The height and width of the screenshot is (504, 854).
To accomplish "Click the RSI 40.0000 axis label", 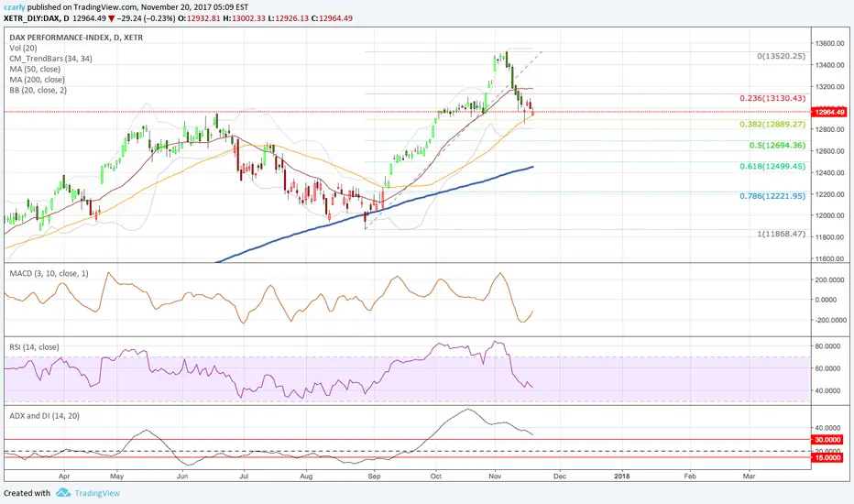I will click(829, 390).
